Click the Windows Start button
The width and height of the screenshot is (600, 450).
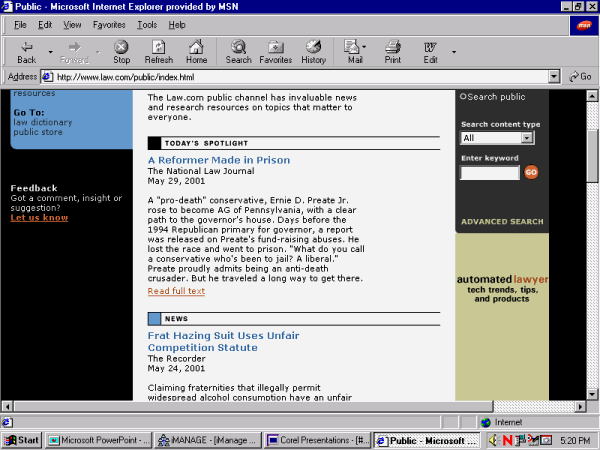tap(22, 439)
